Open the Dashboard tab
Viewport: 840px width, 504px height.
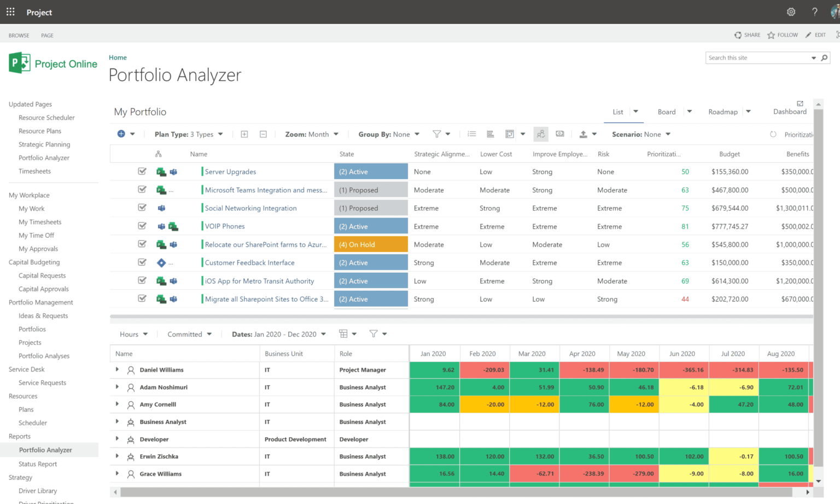click(790, 112)
